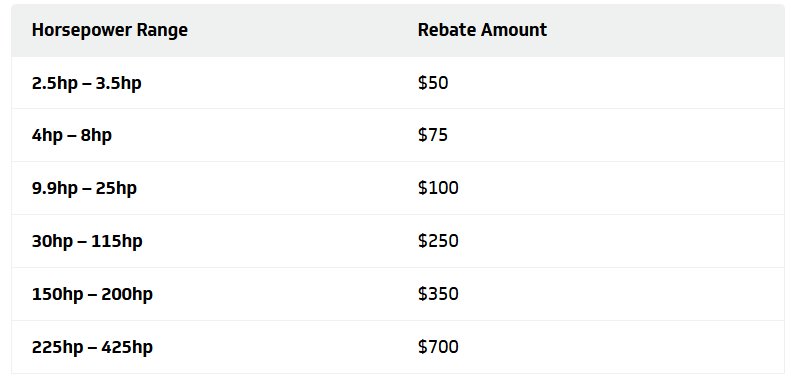Select the 225hp – 425hp range cell
791x391 pixels.
(92, 347)
